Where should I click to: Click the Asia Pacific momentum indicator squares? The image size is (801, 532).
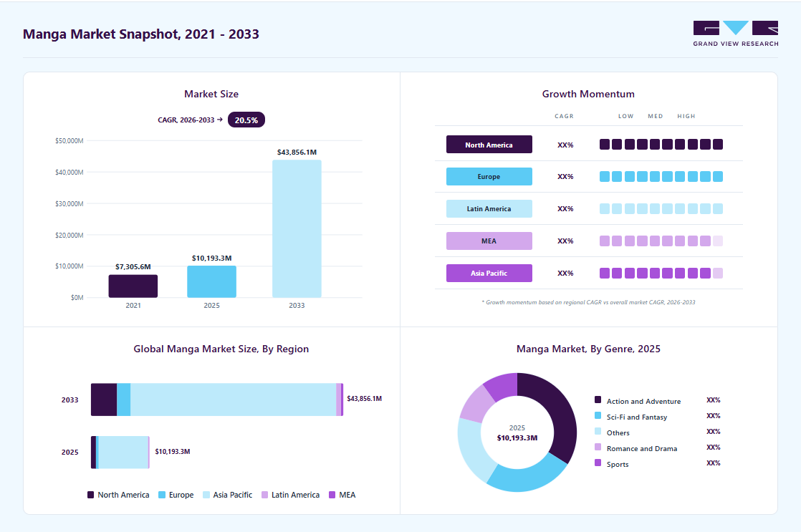(x=661, y=273)
